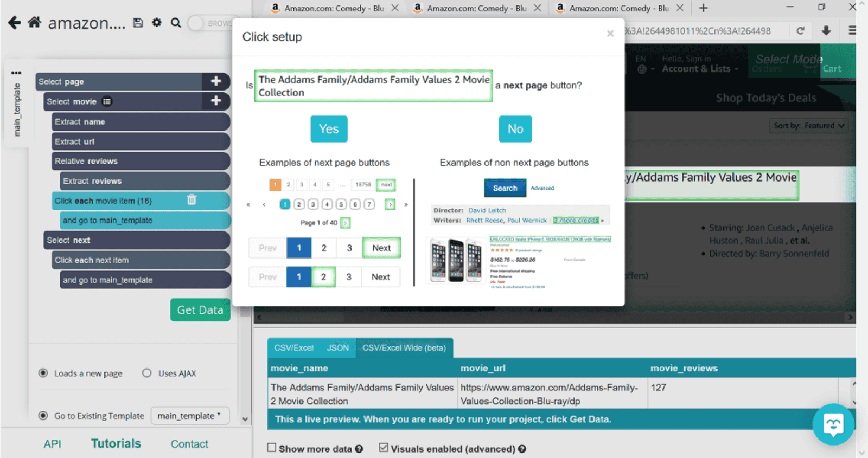The width and height of the screenshot is (868, 458).
Task: Open project settings gear icon
Action: point(157,23)
